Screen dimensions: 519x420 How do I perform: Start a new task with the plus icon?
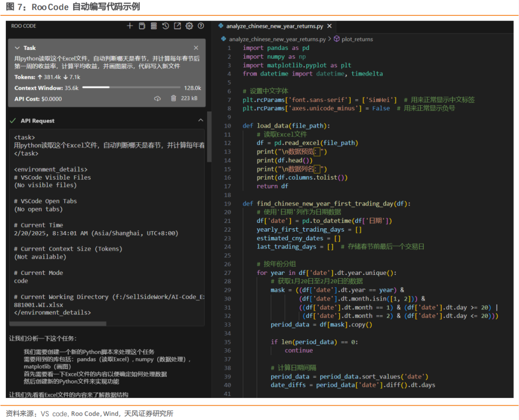pyautogui.click(x=130, y=26)
